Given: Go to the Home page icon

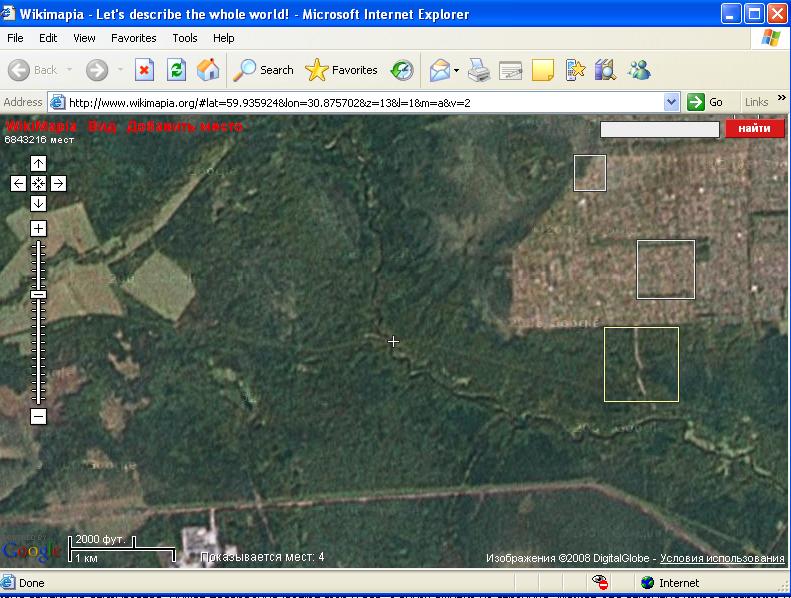Looking at the screenshot, I should coord(208,70).
